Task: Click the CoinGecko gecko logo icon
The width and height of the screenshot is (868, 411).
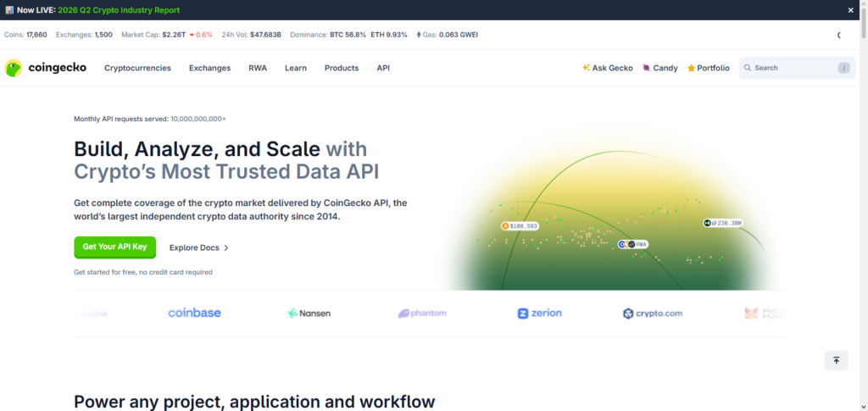Action: pos(14,68)
